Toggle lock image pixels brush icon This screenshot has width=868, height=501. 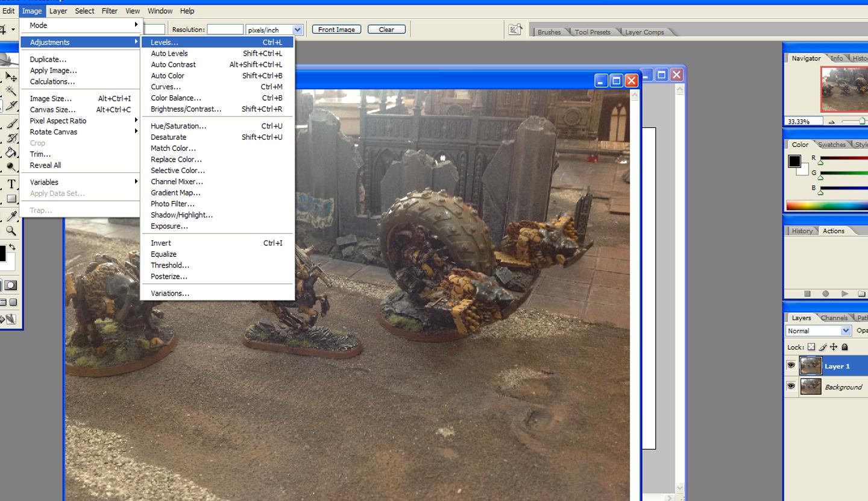[x=822, y=347]
